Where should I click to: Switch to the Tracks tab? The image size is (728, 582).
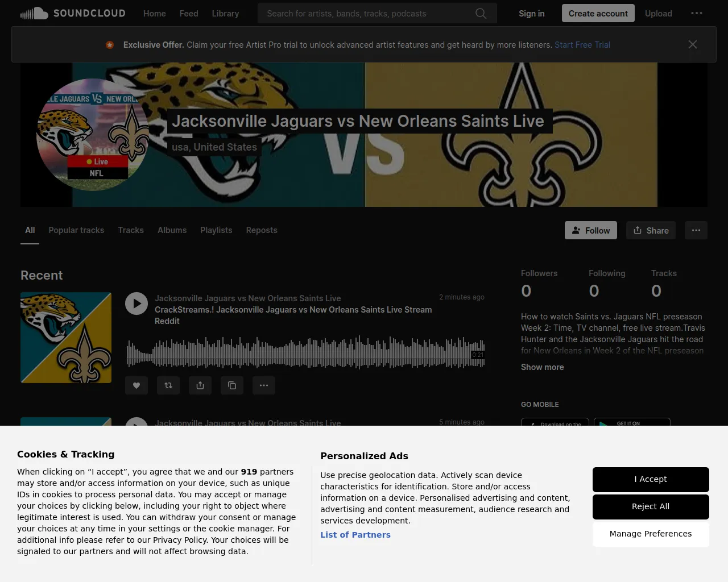131,230
